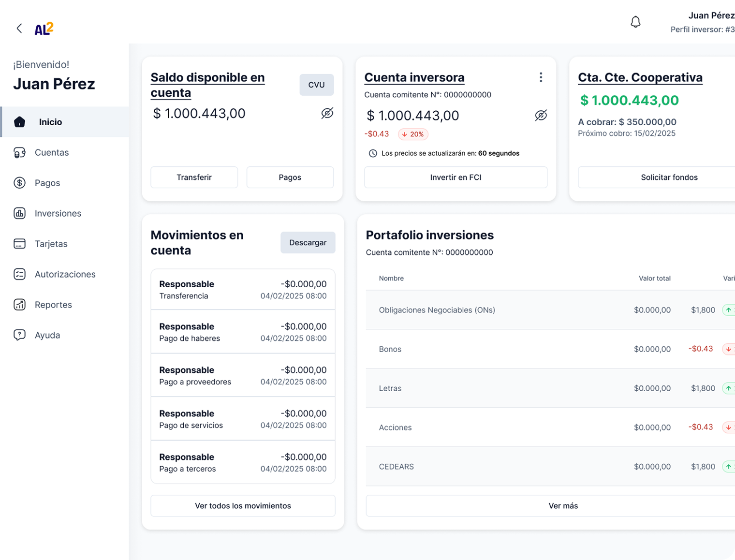Click the Transferir button
The width and height of the screenshot is (735, 560).
tap(194, 177)
